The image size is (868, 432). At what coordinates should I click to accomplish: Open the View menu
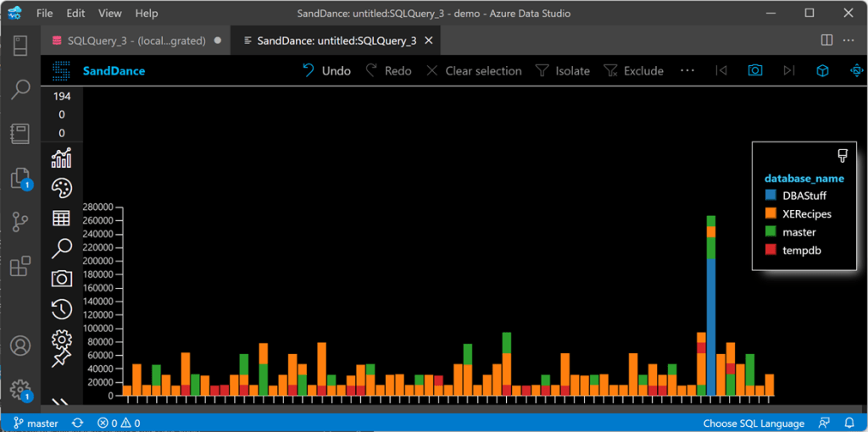click(110, 14)
